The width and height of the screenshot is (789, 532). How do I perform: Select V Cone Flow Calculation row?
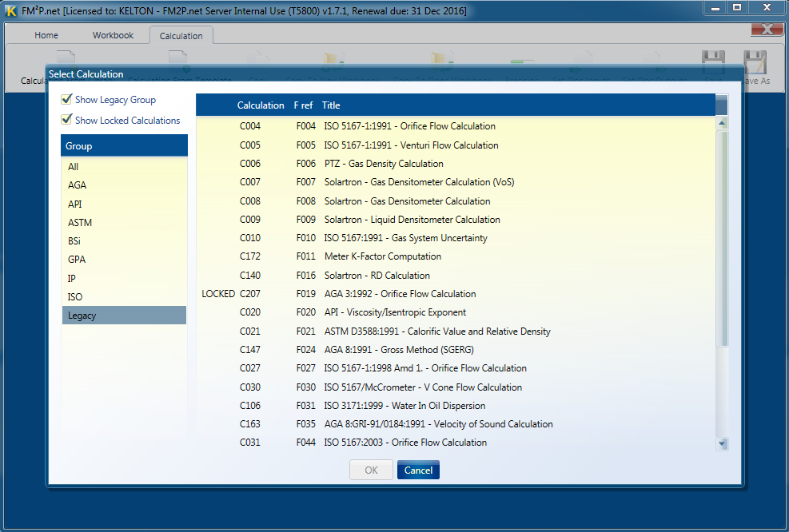coord(456,387)
